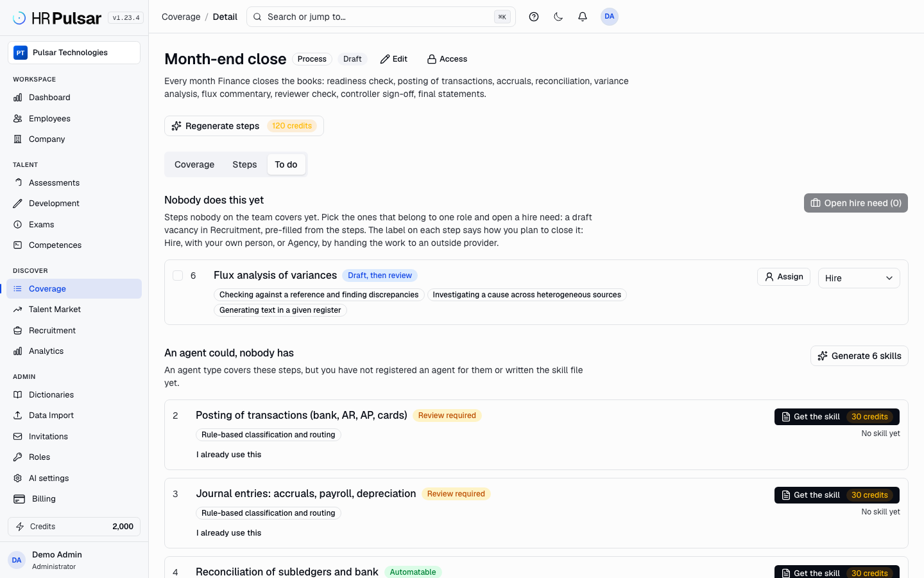
Task: Click the Process tag next to the title
Action: point(312,59)
